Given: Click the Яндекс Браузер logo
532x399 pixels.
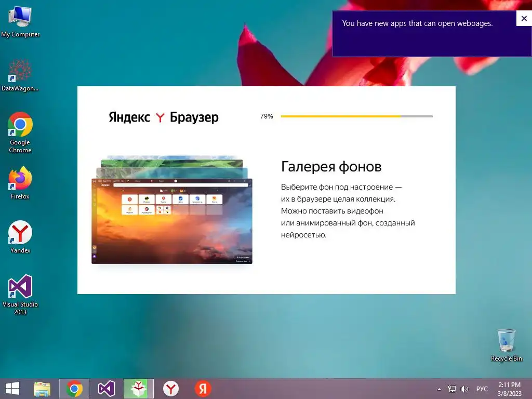Looking at the screenshot, I should (x=164, y=117).
